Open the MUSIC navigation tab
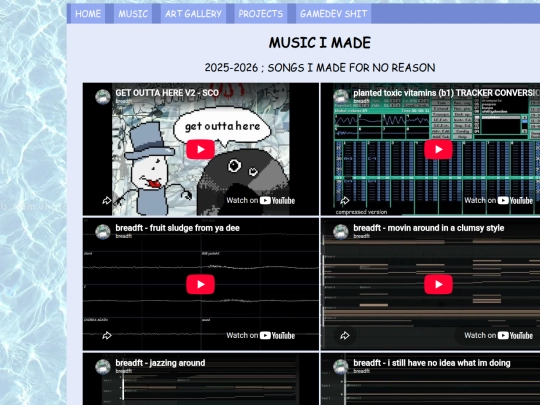 pyautogui.click(x=133, y=14)
